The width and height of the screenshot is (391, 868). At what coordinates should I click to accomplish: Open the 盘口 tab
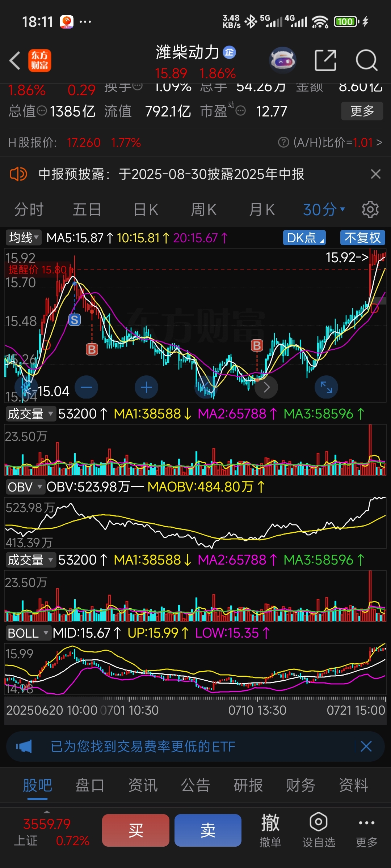tap(90, 785)
